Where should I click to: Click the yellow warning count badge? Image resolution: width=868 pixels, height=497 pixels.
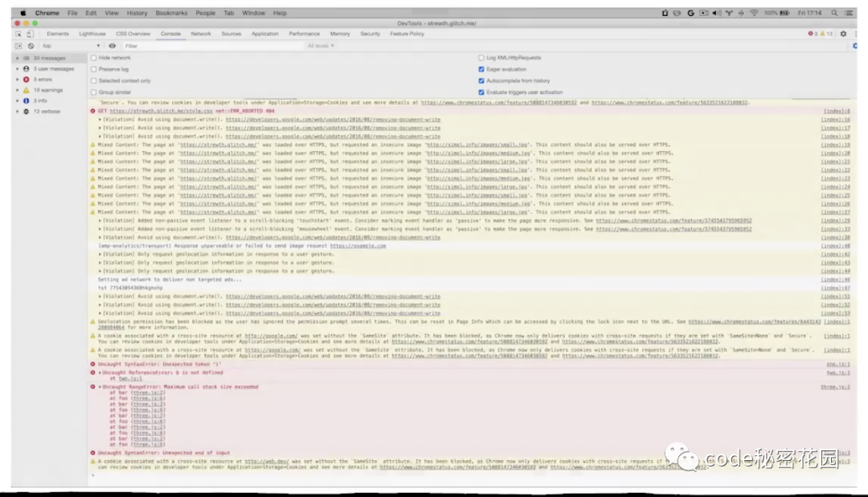pos(826,34)
